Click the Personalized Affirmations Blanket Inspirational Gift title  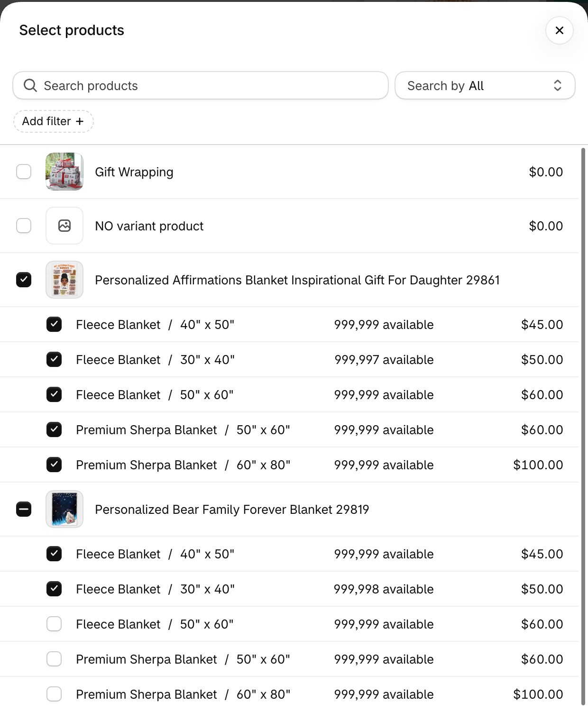point(297,280)
